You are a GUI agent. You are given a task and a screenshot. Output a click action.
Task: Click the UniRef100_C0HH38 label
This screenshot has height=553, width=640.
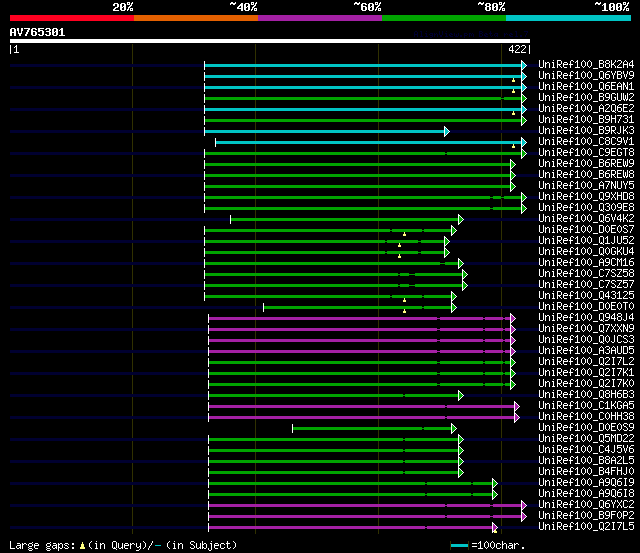click(x=586, y=417)
